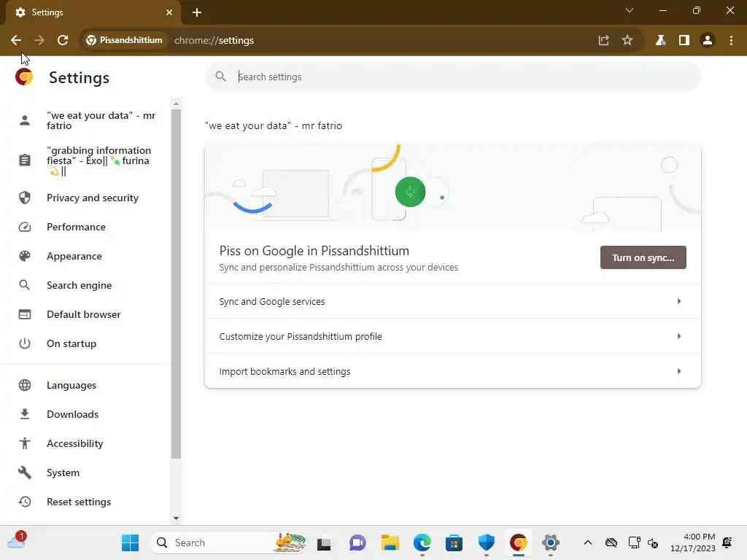Click the share this page icon

click(603, 41)
